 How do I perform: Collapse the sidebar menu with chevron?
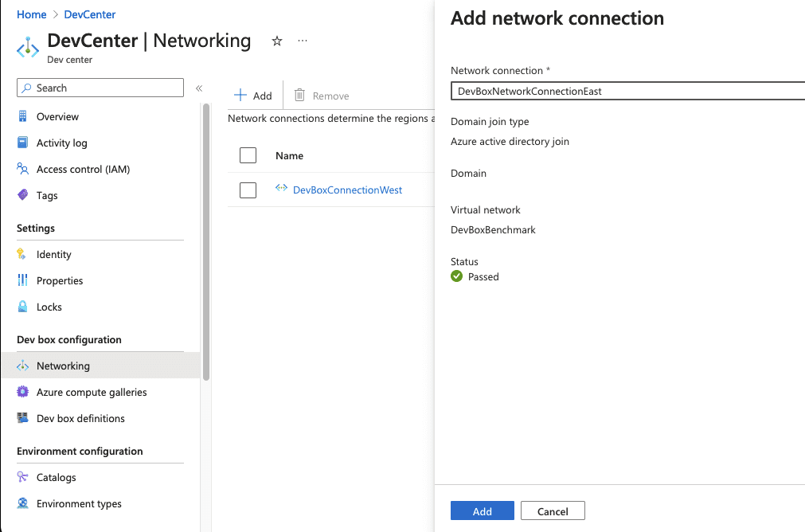(x=199, y=88)
